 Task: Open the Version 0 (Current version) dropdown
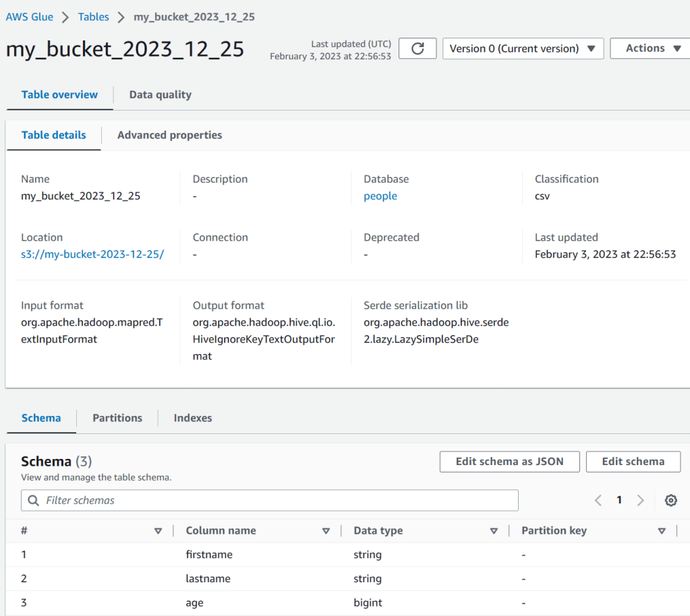(523, 49)
